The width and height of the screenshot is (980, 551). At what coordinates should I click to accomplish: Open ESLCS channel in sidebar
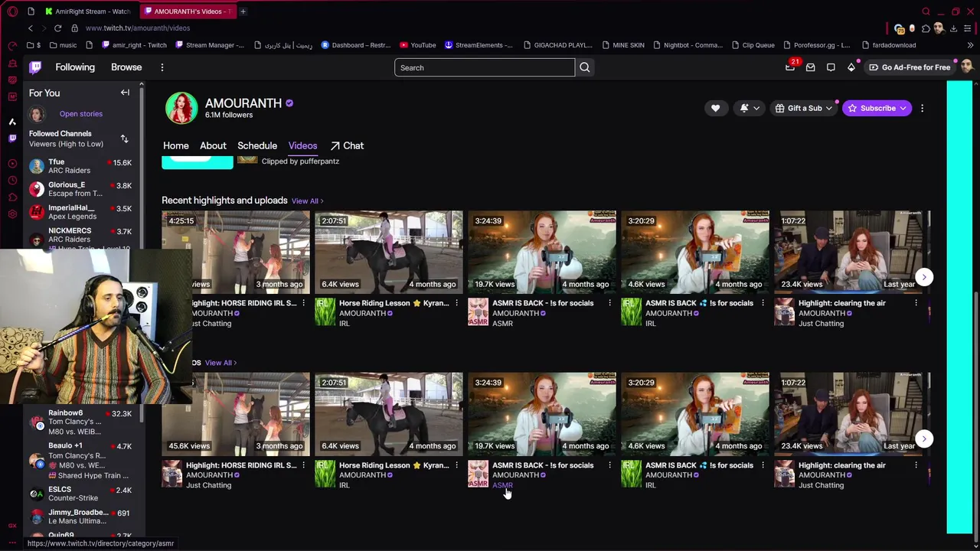[x=80, y=494]
